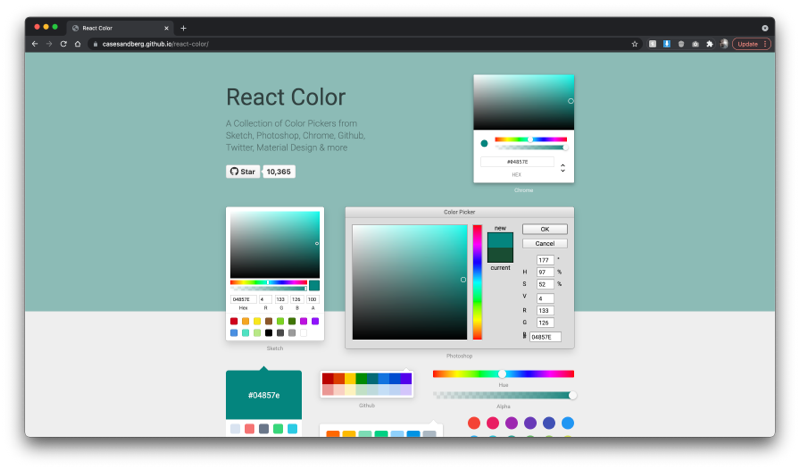Click the browser forward arrow
Screen dimensions: 800x475
(49, 44)
